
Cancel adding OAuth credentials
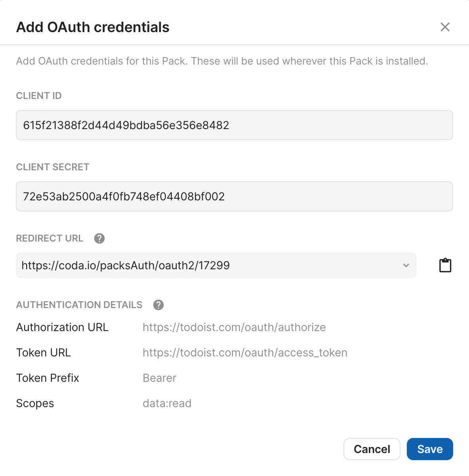(x=372, y=449)
